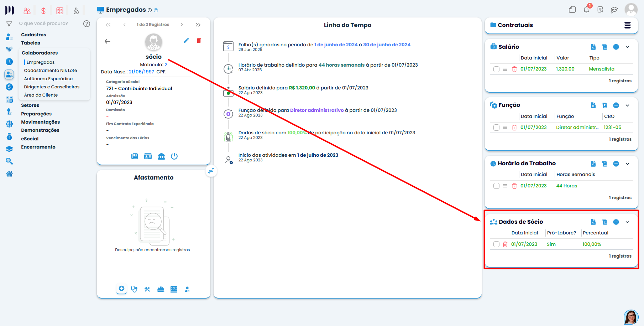
Task: Open the notifications bell icon
Action: (586, 10)
